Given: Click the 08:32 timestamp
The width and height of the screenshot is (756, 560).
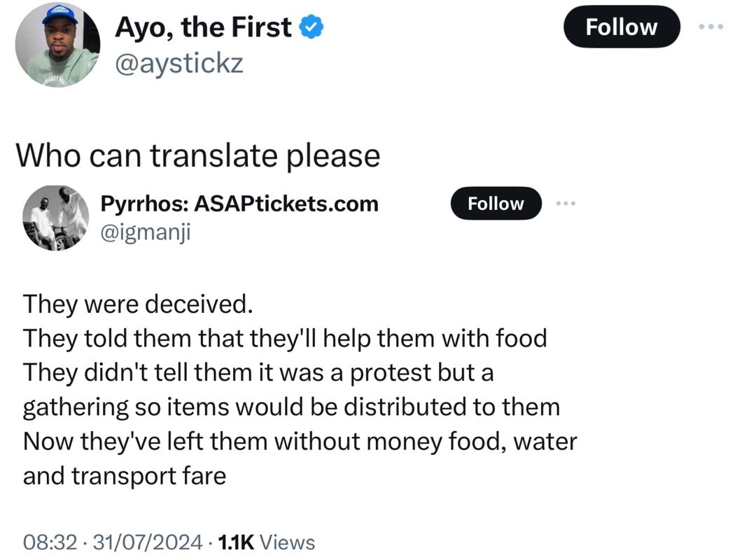Looking at the screenshot, I should pyautogui.click(x=50, y=542).
